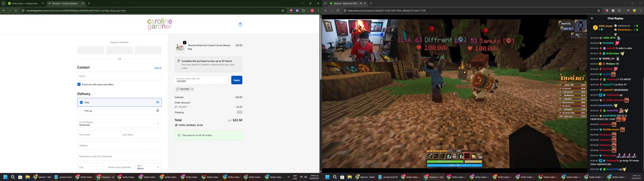Open ESP LAA language indicator
Image resolution: width=644 pixels, height=181 pixels.
click(295, 177)
